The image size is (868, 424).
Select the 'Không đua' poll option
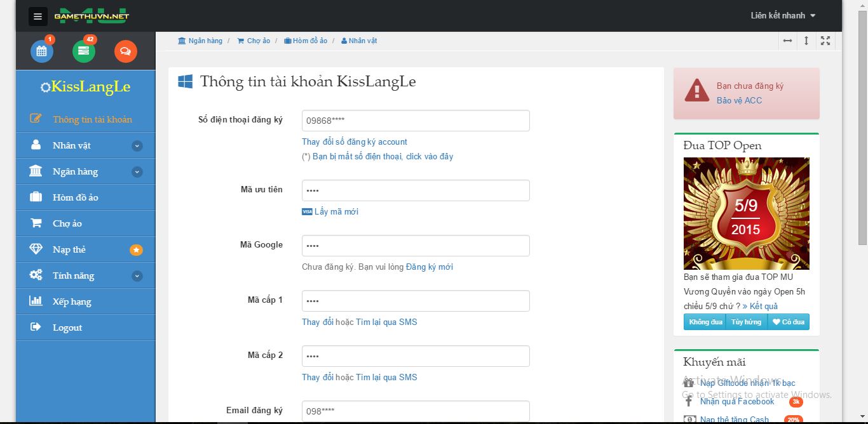pyautogui.click(x=705, y=322)
